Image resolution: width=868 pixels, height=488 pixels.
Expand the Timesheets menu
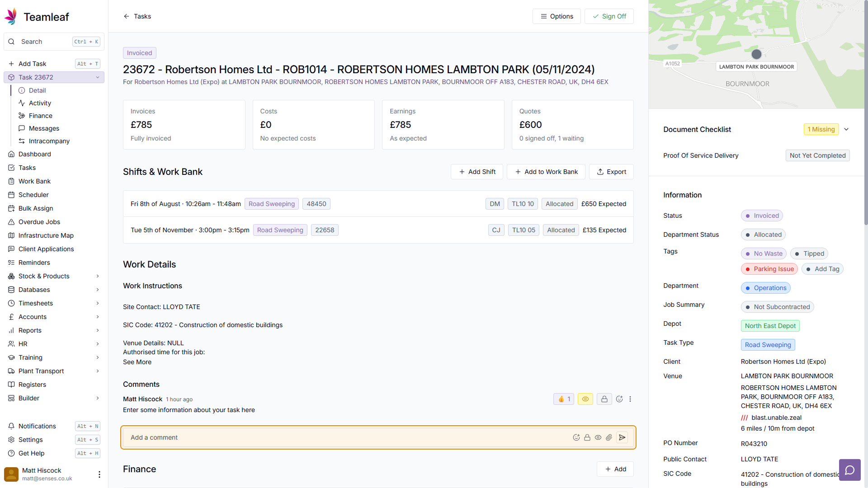98,303
